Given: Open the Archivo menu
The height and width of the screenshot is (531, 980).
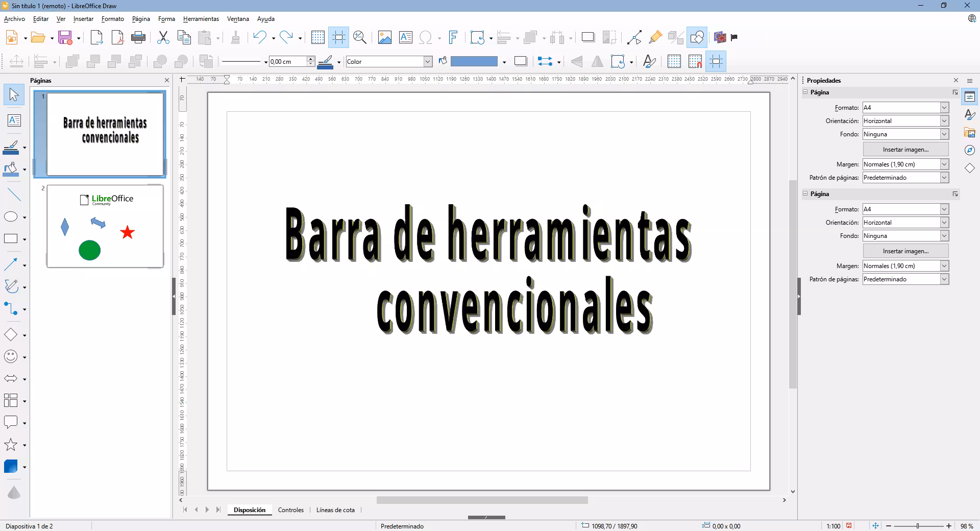Looking at the screenshot, I should click(x=14, y=19).
